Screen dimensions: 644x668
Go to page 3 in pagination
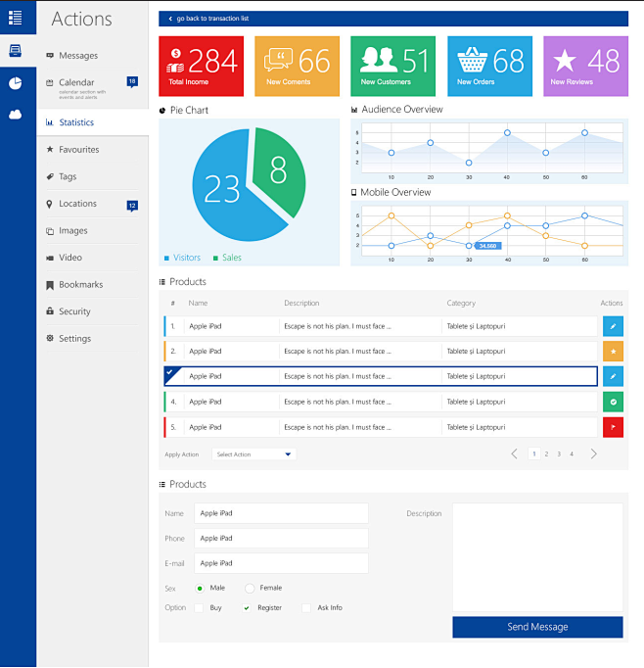(559, 453)
